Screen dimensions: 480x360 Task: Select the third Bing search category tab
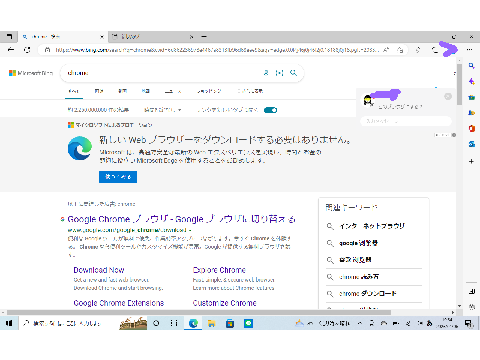122,91
